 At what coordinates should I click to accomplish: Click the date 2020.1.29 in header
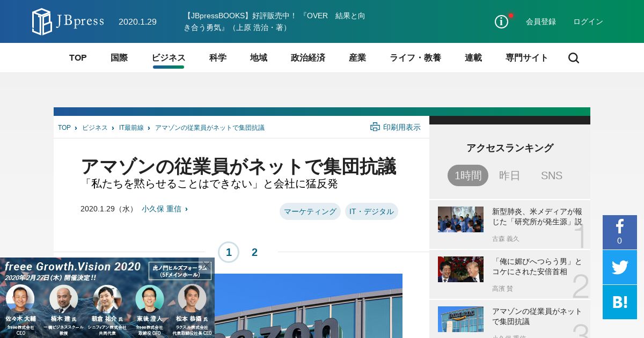click(137, 21)
